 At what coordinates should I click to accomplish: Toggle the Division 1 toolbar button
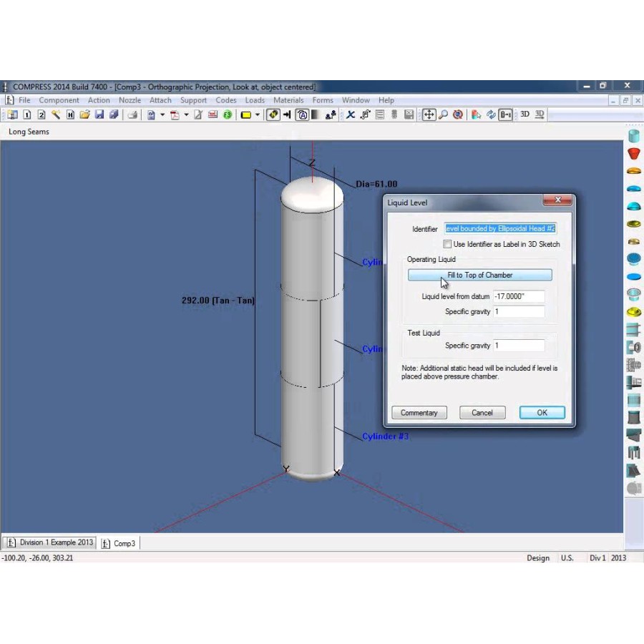click(x=26, y=114)
